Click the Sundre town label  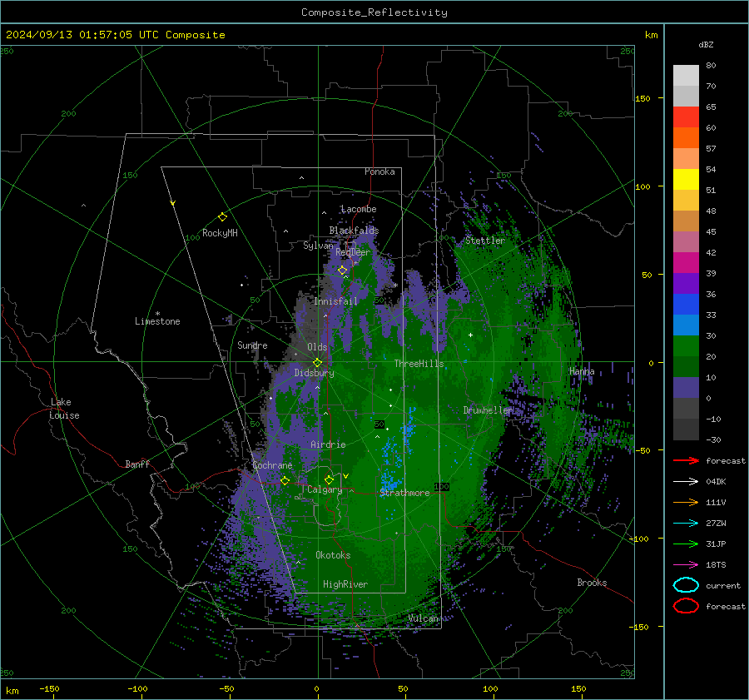[253, 345]
